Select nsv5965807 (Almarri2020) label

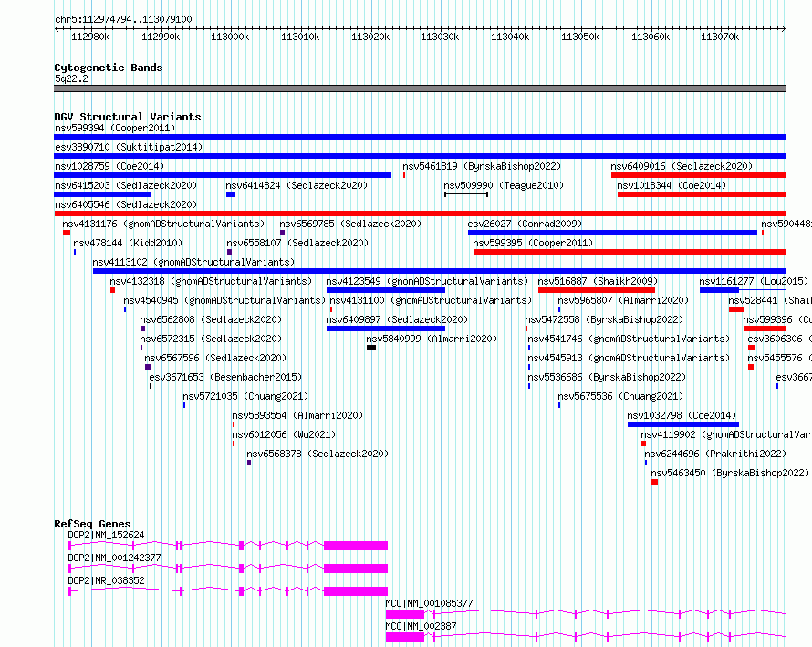coord(623,300)
